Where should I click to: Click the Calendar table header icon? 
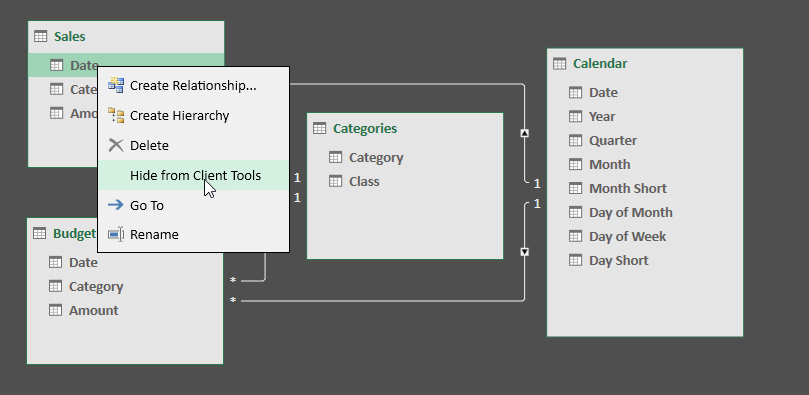coord(559,63)
